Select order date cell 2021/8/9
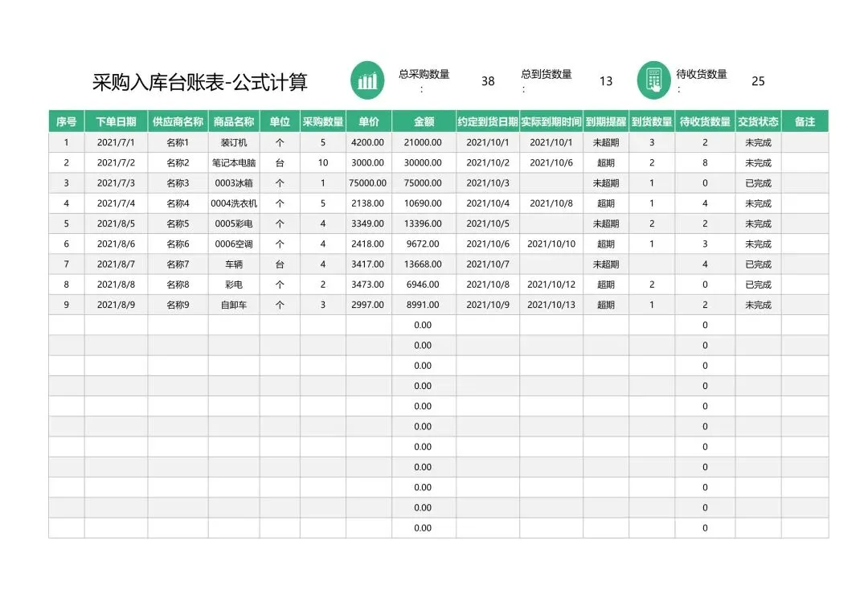868x590 pixels. [117, 305]
